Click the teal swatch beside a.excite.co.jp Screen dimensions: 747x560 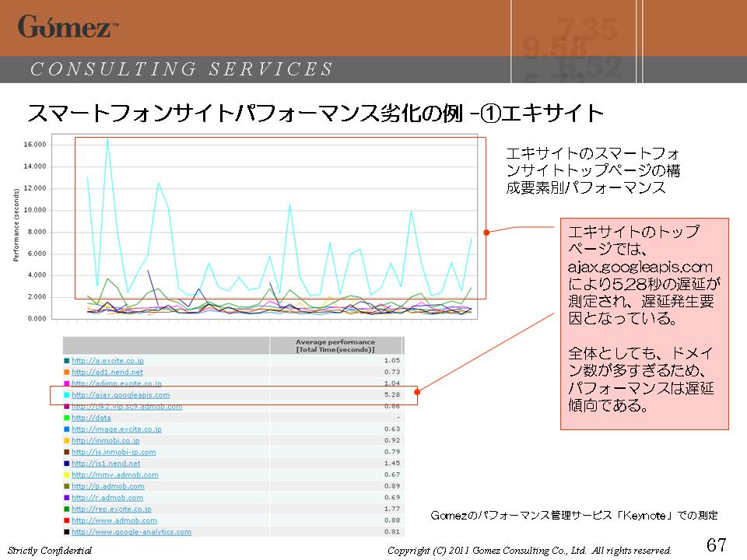pos(67,361)
